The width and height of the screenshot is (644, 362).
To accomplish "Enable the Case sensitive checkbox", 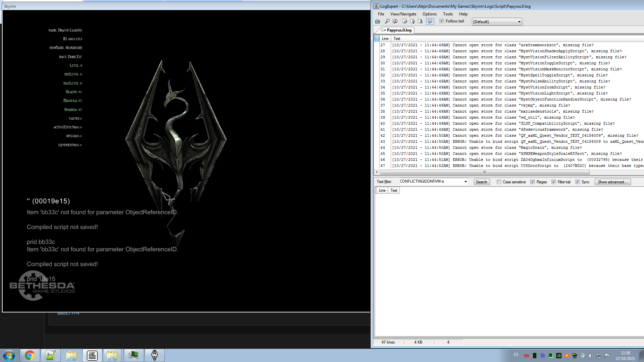I will 499,182.
